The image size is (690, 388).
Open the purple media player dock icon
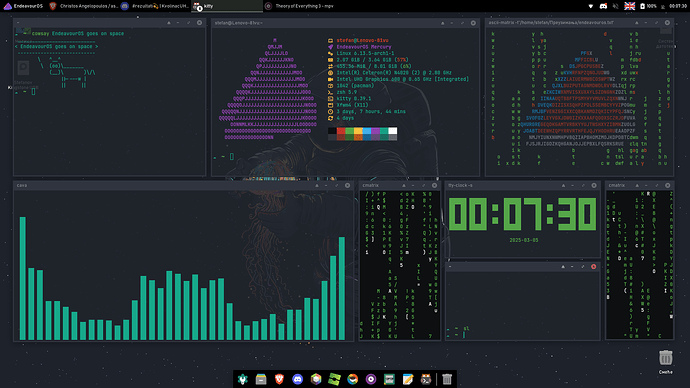pos(371,379)
